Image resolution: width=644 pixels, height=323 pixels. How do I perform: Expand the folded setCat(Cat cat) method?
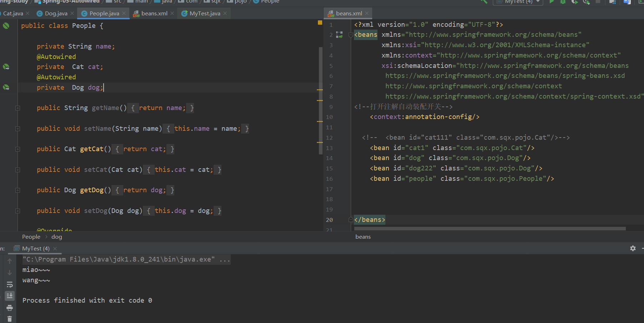(x=18, y=170)
